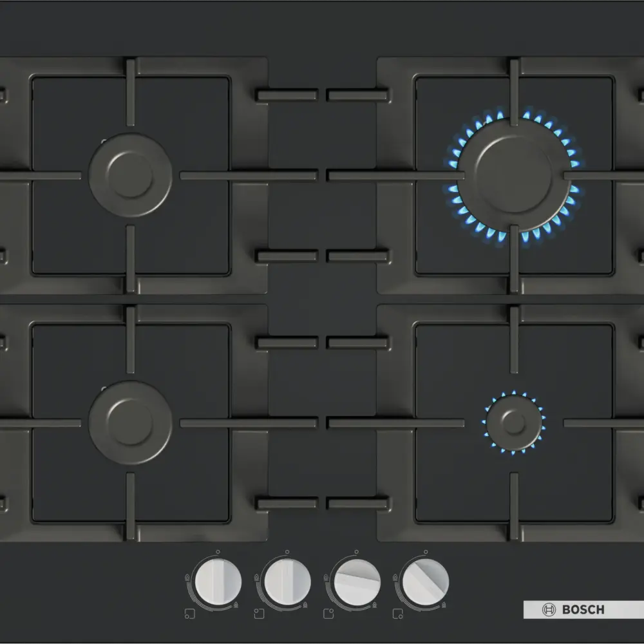
Task: Click the top-right burner indicator icon
Action: 328,614
